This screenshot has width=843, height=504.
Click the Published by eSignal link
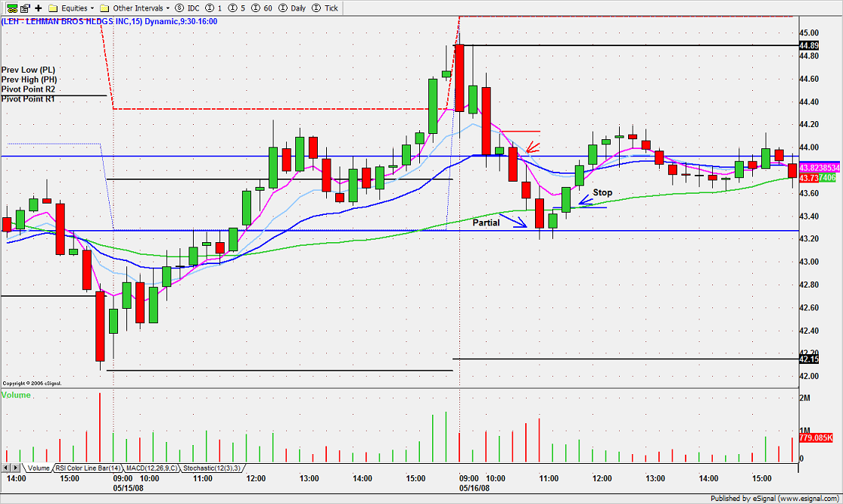click(x=775, y=499)
